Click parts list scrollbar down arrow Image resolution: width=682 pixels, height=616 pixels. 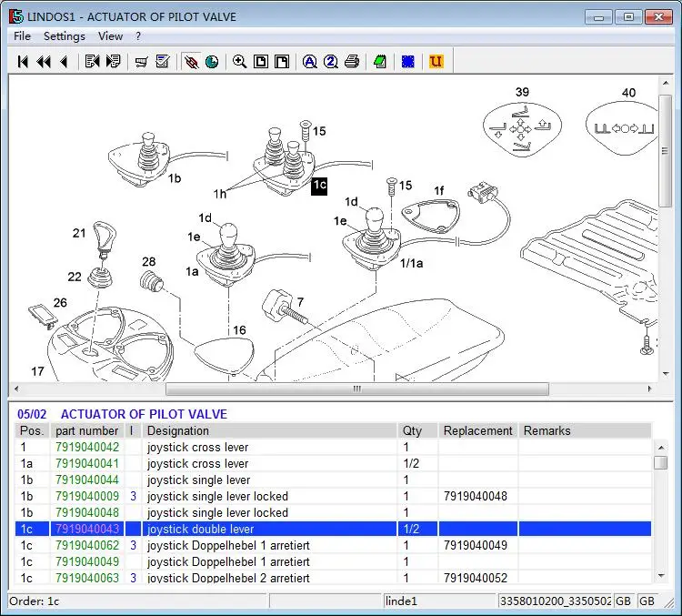[660, 576]
